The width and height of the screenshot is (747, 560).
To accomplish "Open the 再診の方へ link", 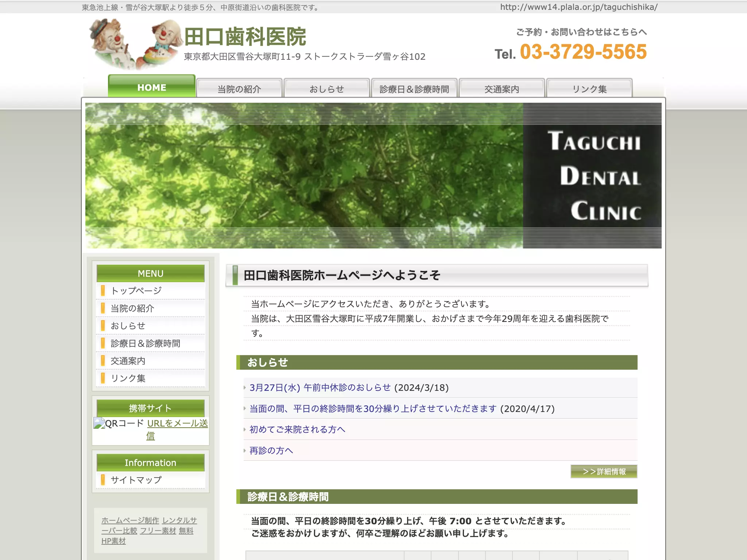I will tap(271, 451).
